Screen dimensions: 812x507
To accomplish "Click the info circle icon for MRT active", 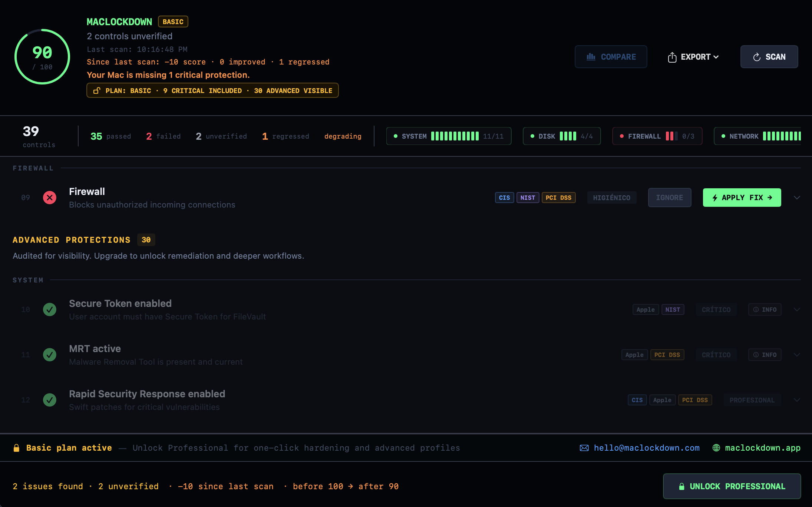I will [756, 355].
